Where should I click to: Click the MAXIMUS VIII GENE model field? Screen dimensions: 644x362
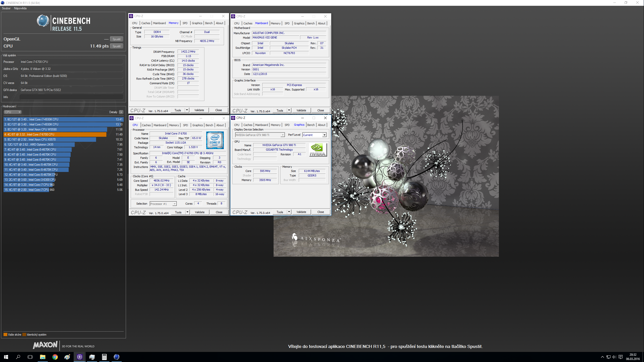coord(276,38)
